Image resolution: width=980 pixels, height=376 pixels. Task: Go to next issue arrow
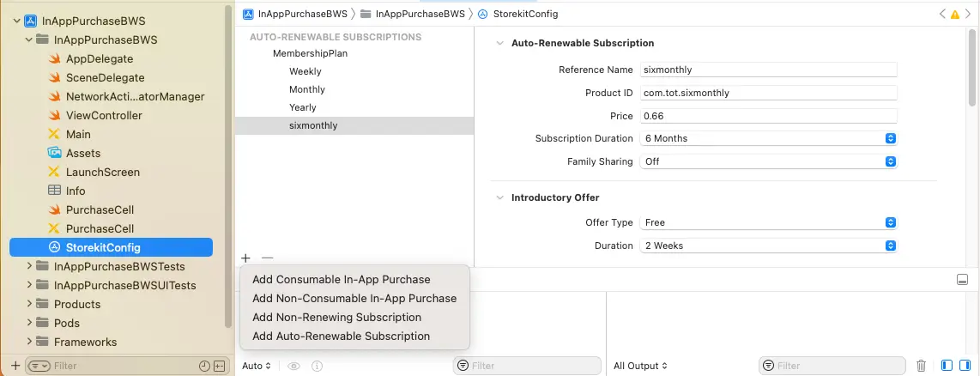pyautogui.click(x=967, y=14)
